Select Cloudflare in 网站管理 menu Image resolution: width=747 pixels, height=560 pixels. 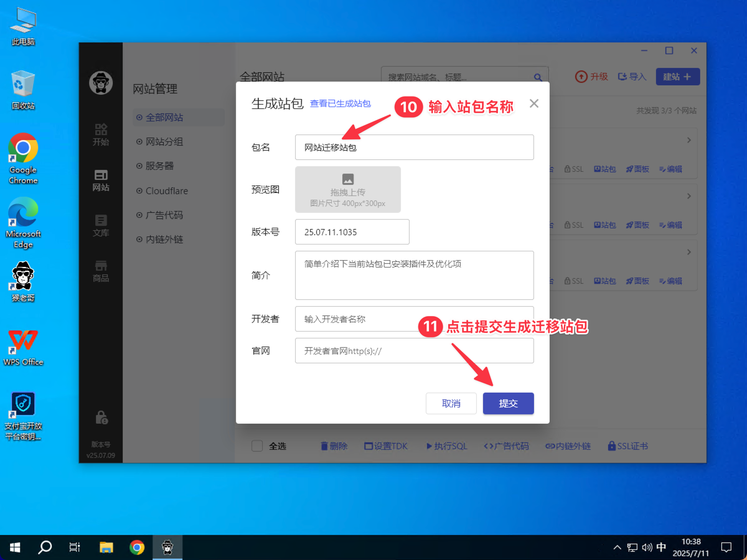click(x=179, y=191)
